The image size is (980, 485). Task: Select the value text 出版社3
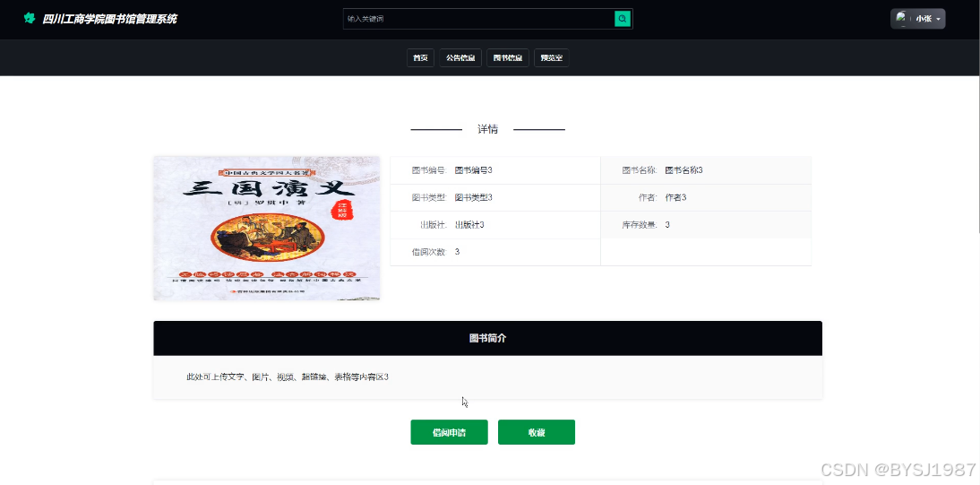pyautogui.click(x=469, y=225)
